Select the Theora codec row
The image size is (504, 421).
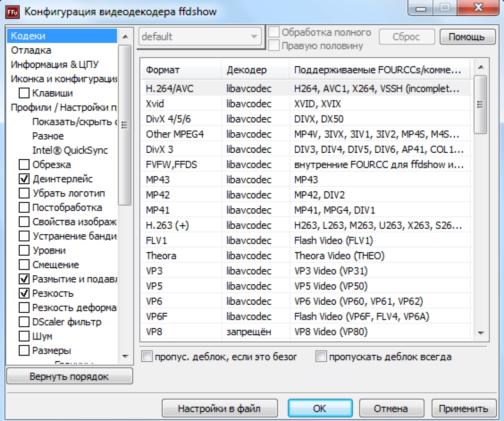pos(306,256)
